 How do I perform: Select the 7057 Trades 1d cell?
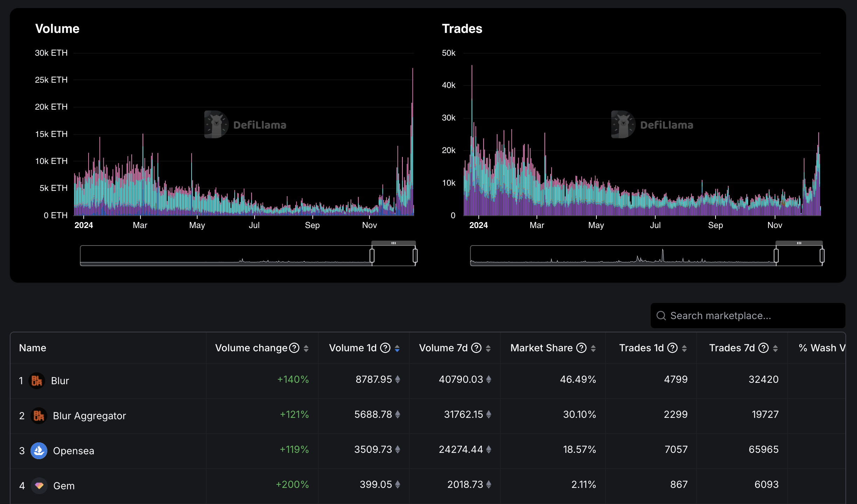pos(676,449)
